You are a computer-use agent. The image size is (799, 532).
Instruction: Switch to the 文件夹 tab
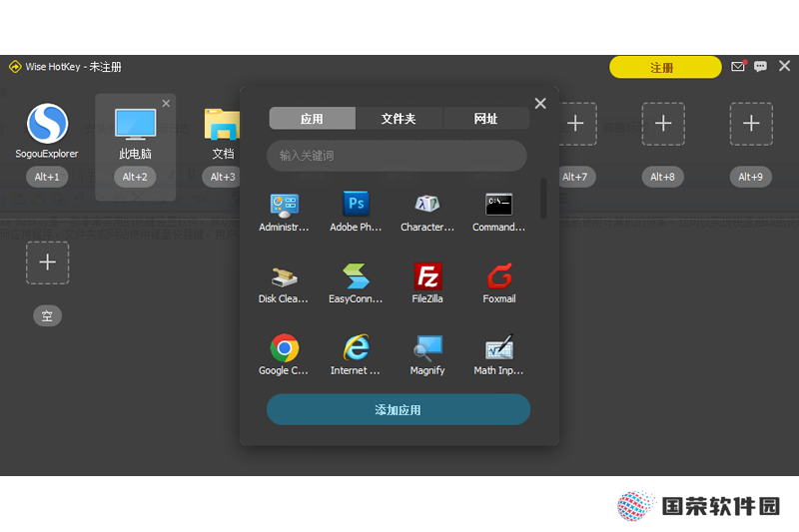399,119
